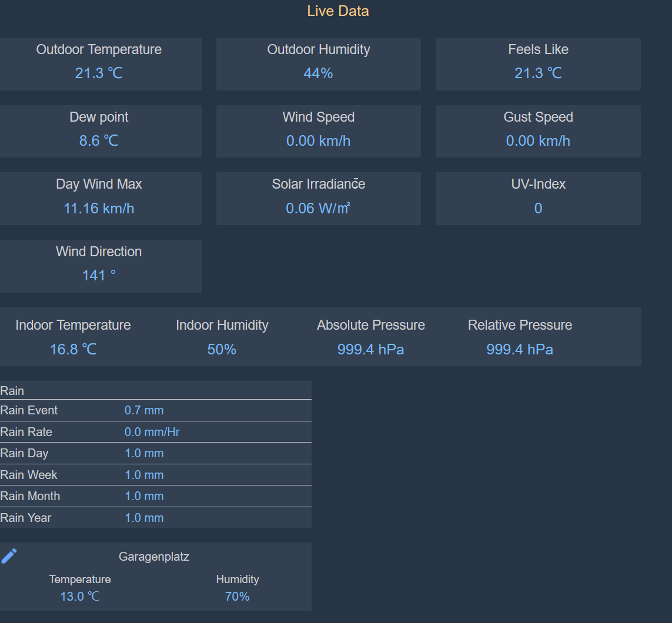
Task: Click the Rain Event row
Action: (x=155, y=410)
